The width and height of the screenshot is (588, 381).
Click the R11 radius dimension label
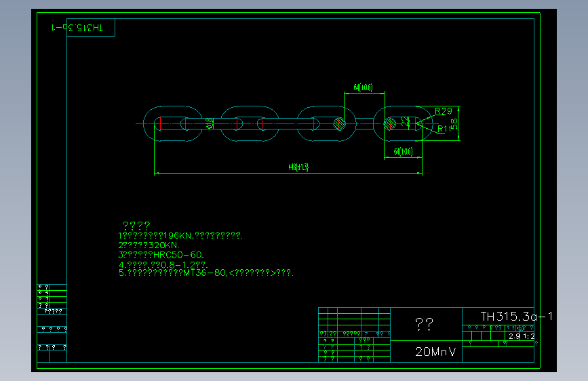pyautogui.click(x=444, y=129)
